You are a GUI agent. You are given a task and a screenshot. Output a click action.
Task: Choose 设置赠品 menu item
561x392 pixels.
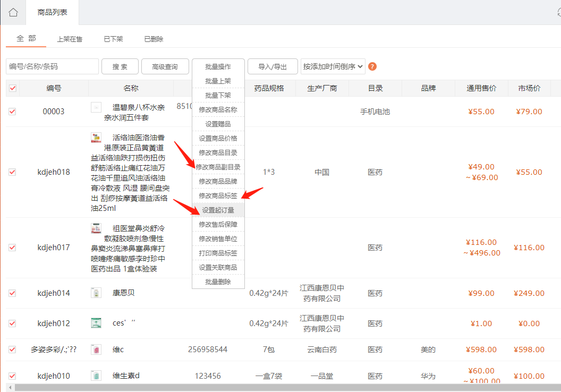218,124
